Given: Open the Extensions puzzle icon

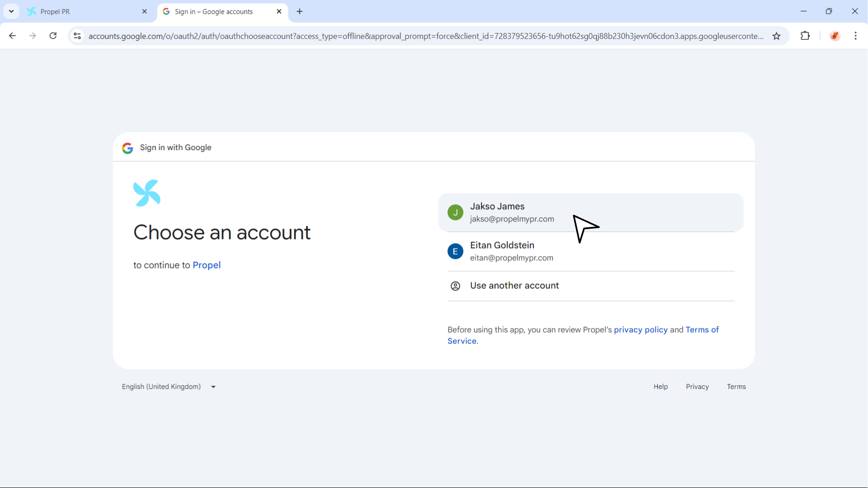Looking at the screenshot, I should 805,36.
